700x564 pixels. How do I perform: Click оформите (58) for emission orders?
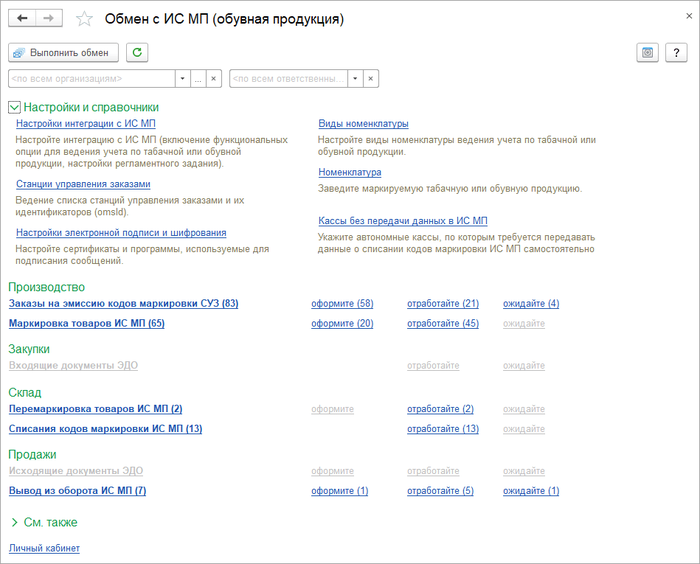[x=342, y=303]
